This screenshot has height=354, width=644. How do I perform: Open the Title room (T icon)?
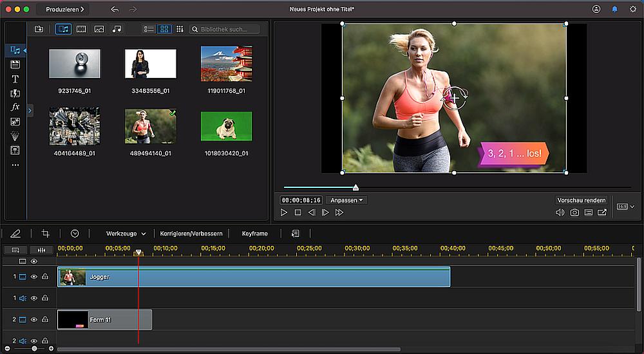15,79
